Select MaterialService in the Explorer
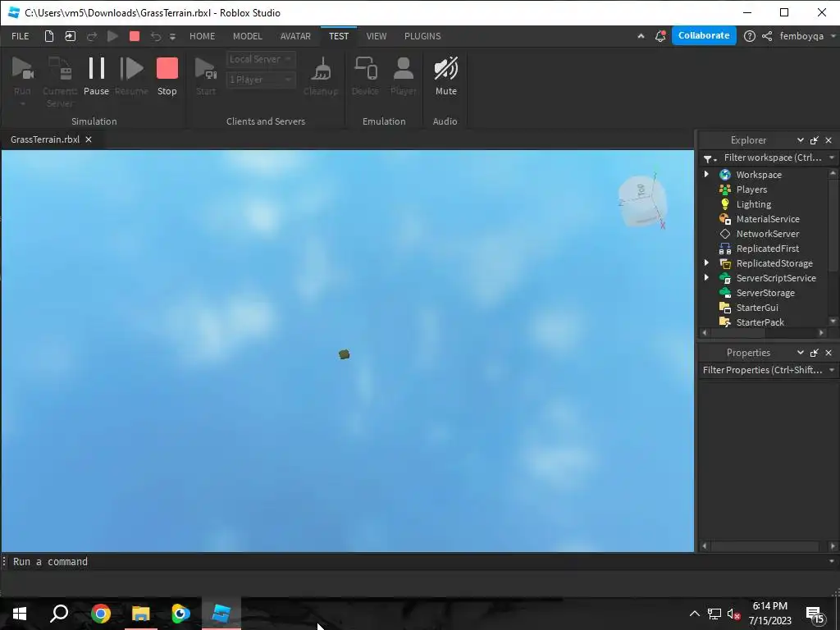Viewport: 840px width, 630px height. tap(768, 219)
